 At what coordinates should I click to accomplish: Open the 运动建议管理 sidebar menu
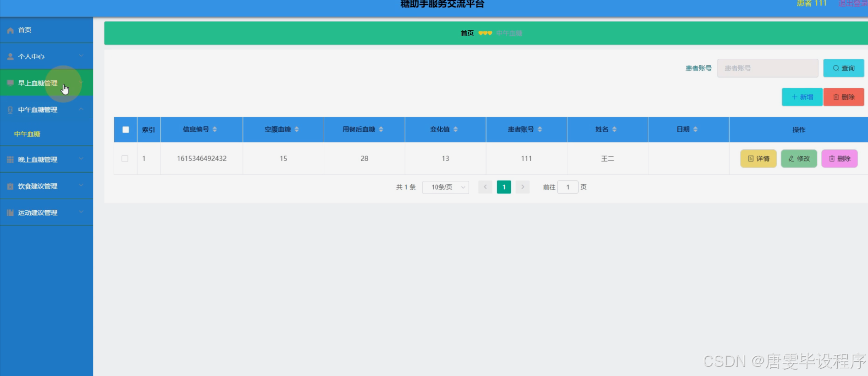click(46, 213)
